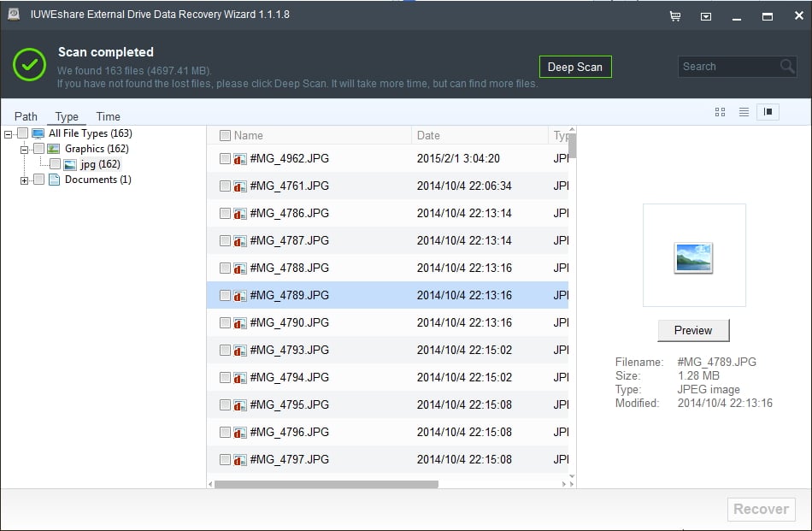
Task: Click the preview image thumbnail
Action: (694, 257)
